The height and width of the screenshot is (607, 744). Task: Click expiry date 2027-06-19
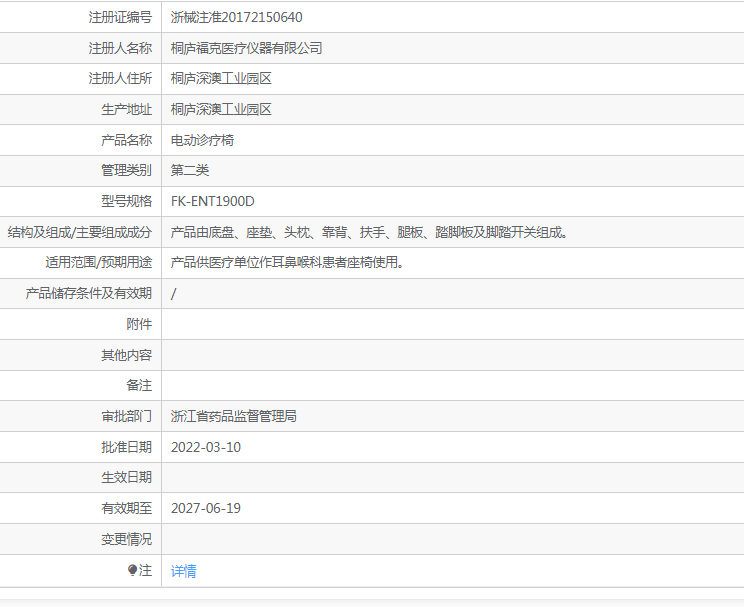click(x=206, y=508)
